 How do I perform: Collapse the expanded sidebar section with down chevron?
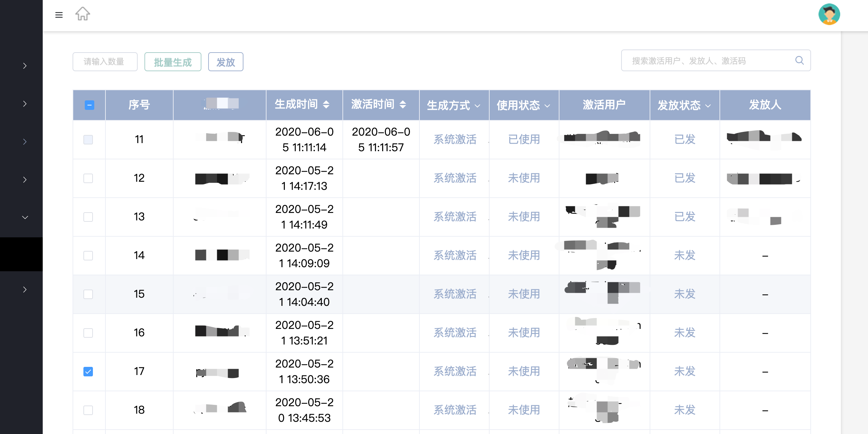click(25, 217)
